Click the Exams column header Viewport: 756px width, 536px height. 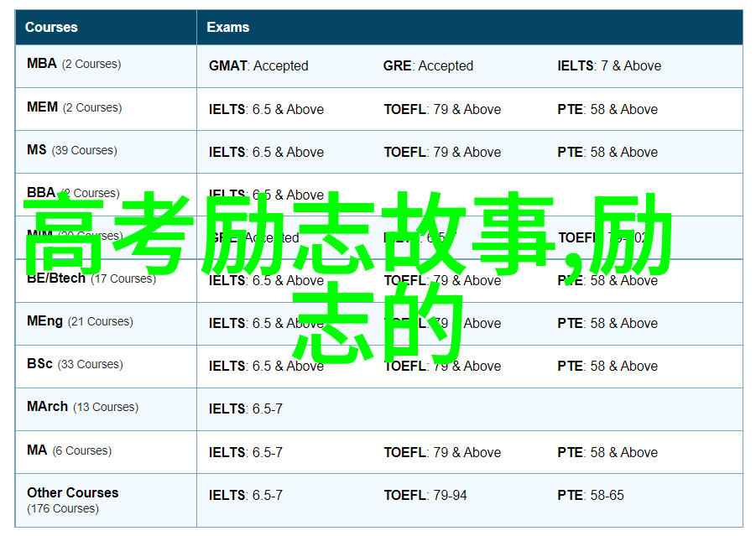[228, 27]
